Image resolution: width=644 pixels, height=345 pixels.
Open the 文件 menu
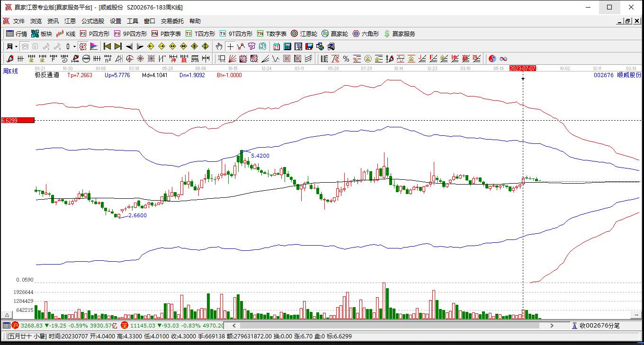(19, 21)
